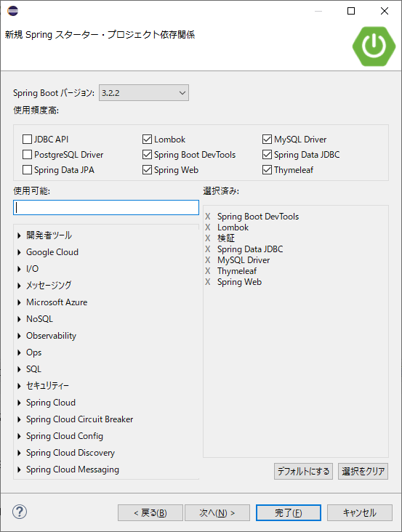Screen dimensions: 402x532
Task: Remove Spring Data JDBC via its X icon
Action: click(208, 249)
